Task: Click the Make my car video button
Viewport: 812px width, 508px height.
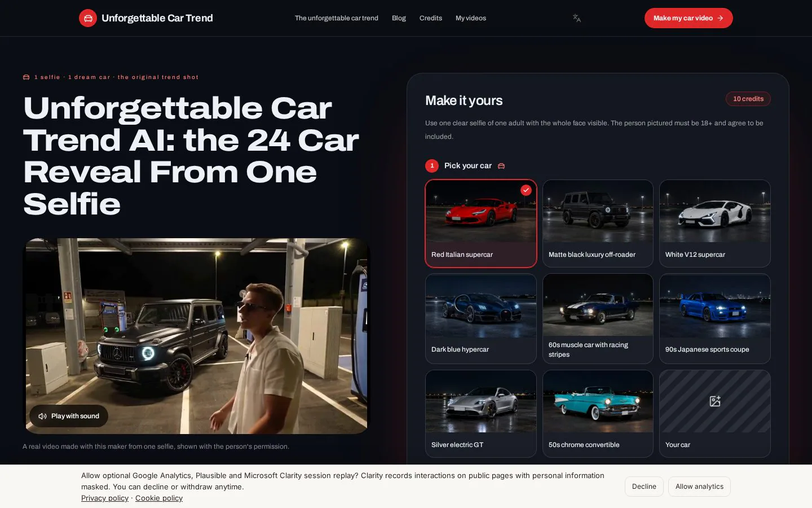Action: point(689,18)
